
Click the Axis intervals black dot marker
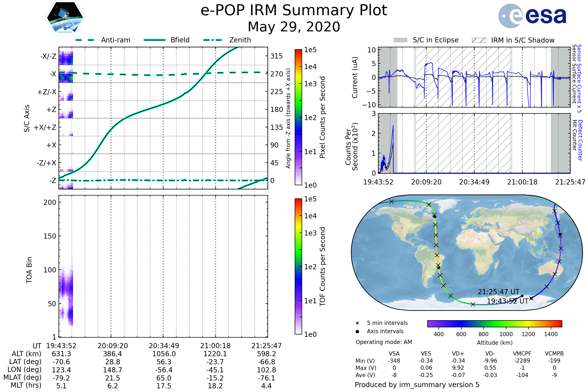click(357, 331)
